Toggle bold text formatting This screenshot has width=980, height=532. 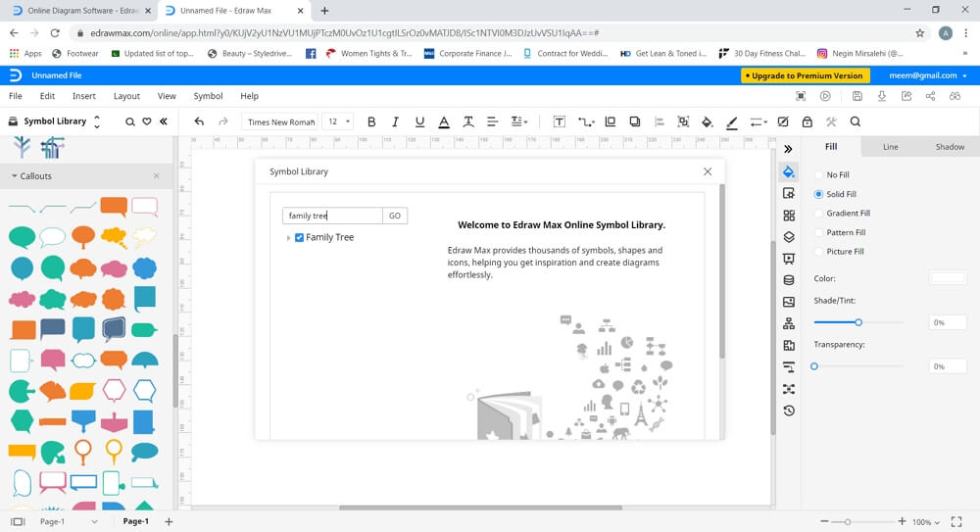click(x=371, y=121)
